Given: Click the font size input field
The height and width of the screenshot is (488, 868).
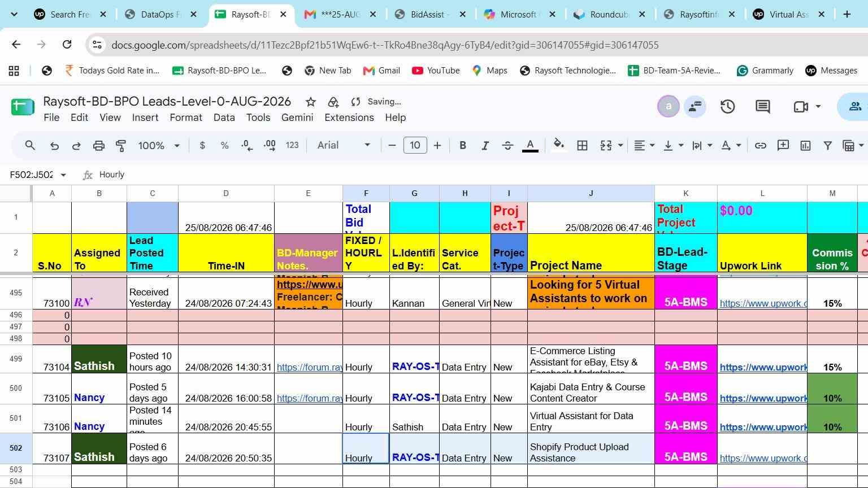Looking at the screenshot, I should point(415,146).
